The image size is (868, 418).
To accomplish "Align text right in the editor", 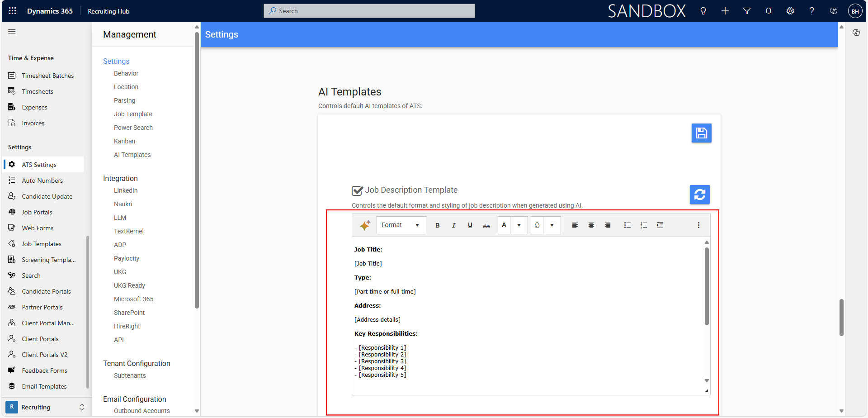I will 608,225.
